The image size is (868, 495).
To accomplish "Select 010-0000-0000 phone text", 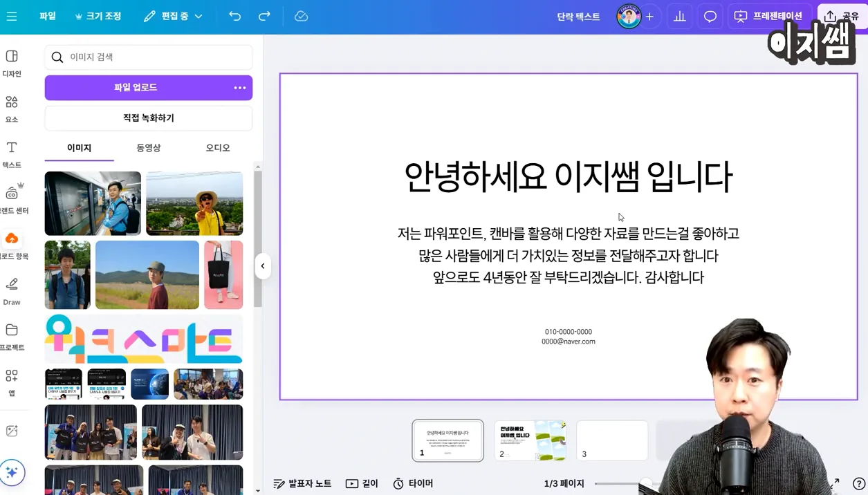I will pos(569,332).
